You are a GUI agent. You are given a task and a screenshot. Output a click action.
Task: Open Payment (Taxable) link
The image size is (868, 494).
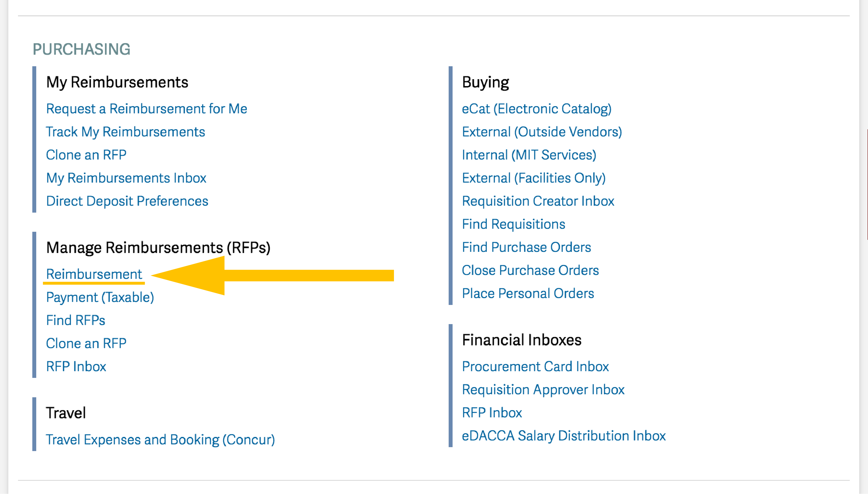(x=100, y=298)
